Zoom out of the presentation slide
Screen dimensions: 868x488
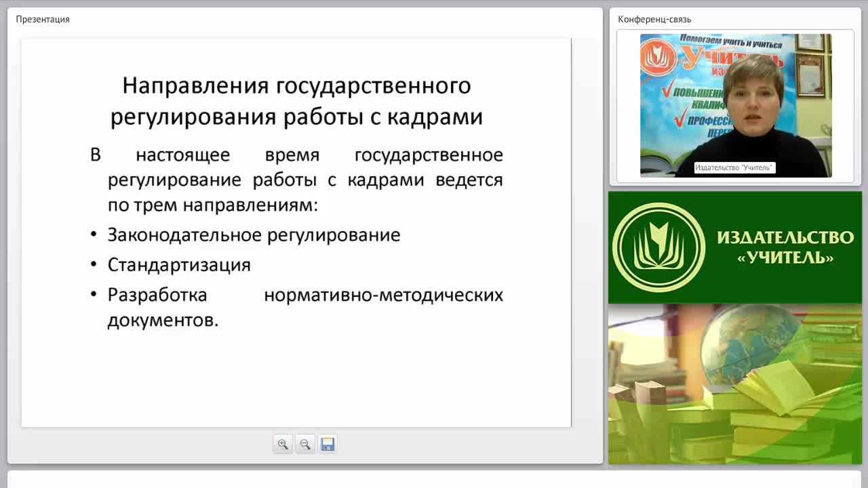[305, 445]
